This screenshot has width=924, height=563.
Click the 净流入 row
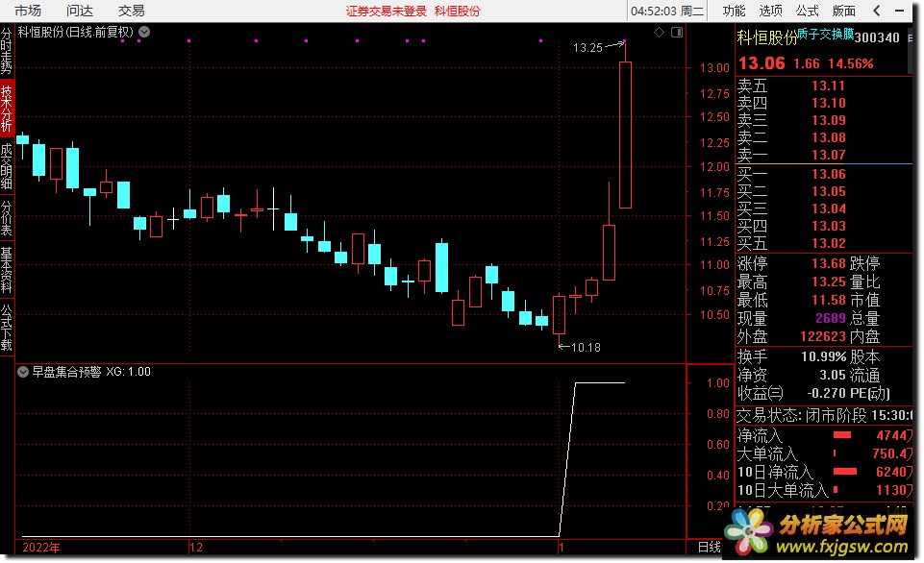tap(824, 436)
